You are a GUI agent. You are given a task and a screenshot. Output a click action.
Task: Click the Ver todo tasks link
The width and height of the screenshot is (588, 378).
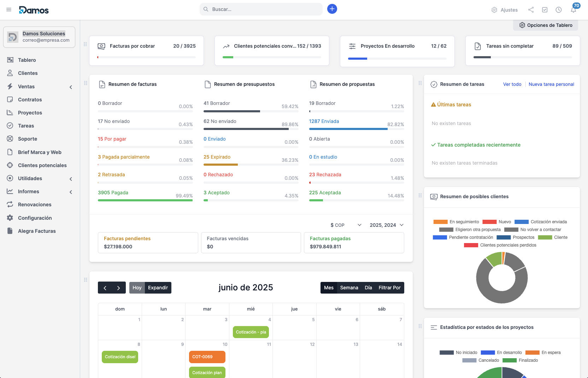point(512,84)
